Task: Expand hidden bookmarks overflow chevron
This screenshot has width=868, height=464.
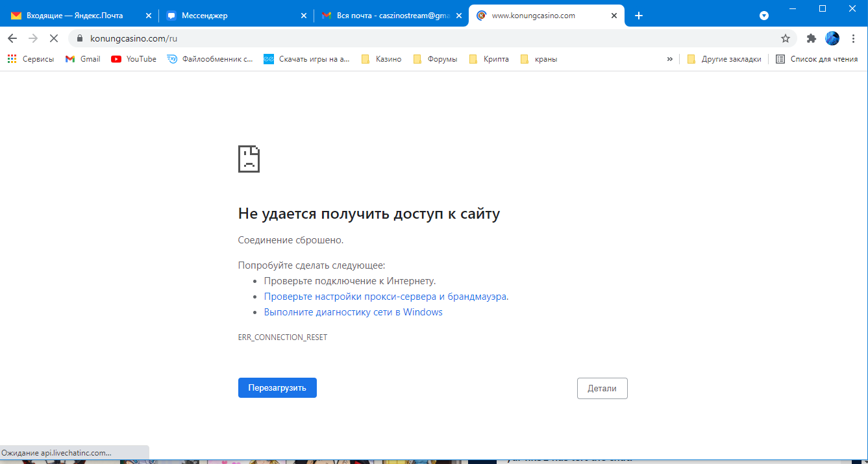Action: [x=669, y=59]
